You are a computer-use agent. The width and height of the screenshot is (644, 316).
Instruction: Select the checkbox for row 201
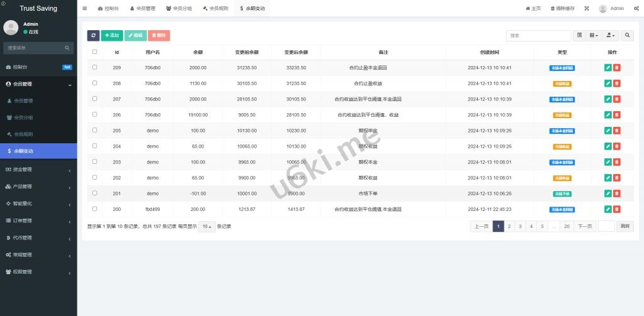[95, 193]
